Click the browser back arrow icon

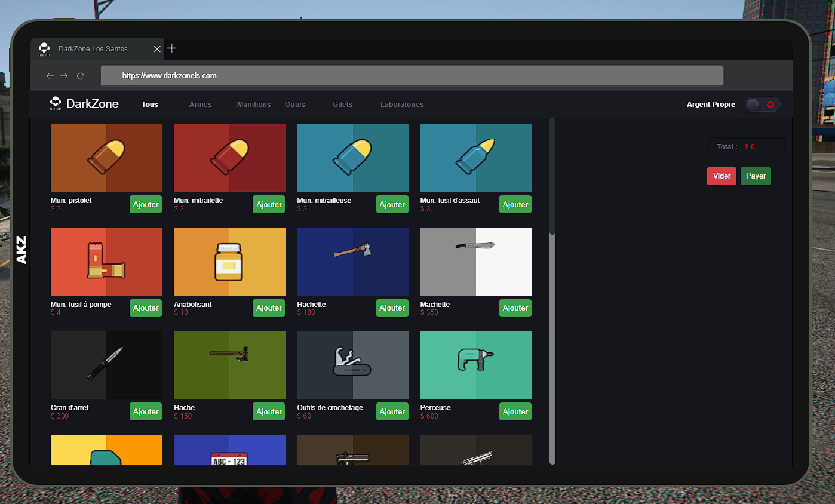point(50,76)
